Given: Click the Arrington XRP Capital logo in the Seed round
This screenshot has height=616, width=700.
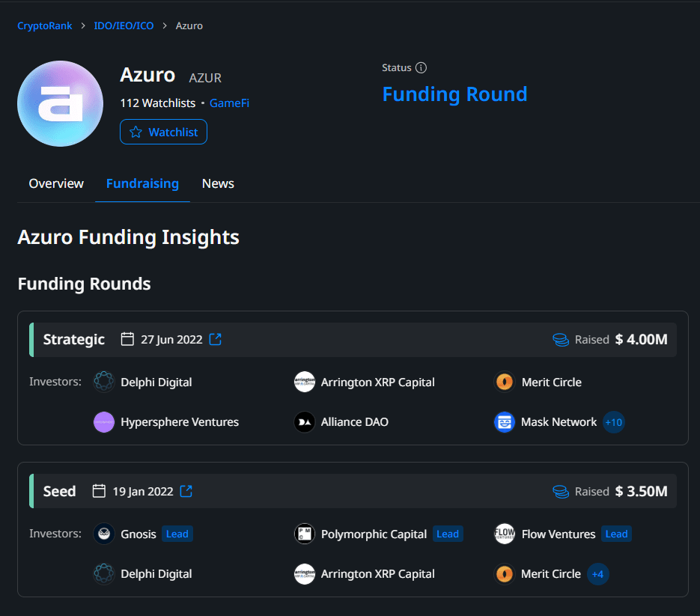Looking at the screenshot, I should [x=305, y=573].
